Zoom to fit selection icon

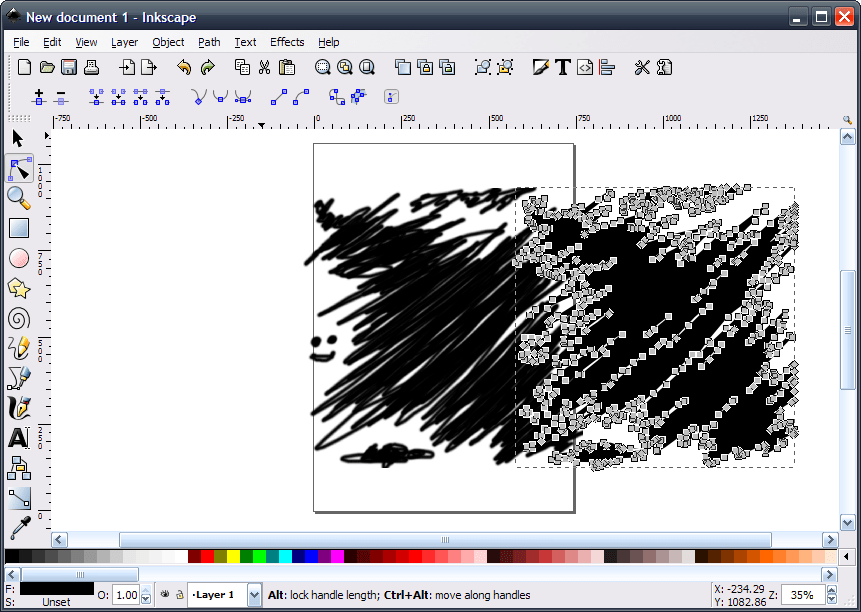(322, 68)
